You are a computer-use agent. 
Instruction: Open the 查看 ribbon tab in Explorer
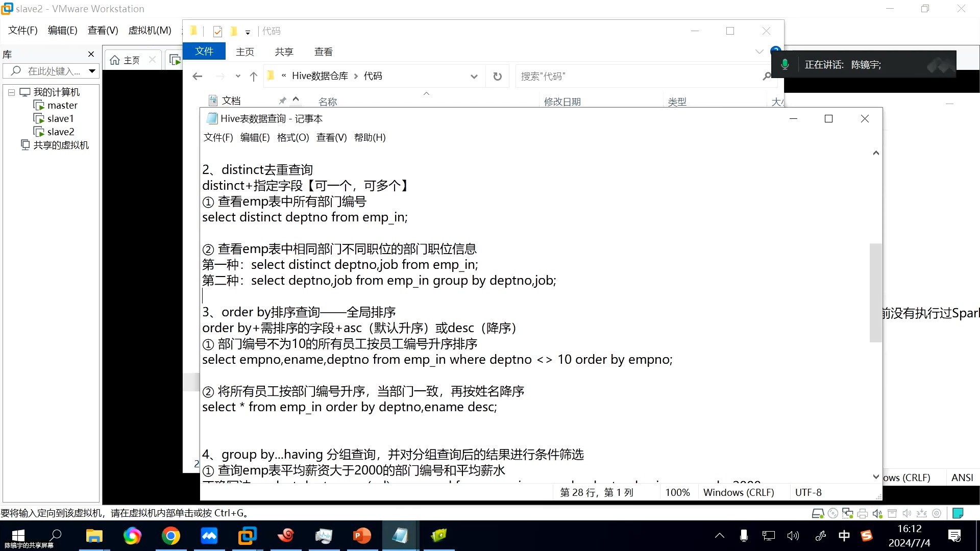pyautogui.click(x=323, y=52)
